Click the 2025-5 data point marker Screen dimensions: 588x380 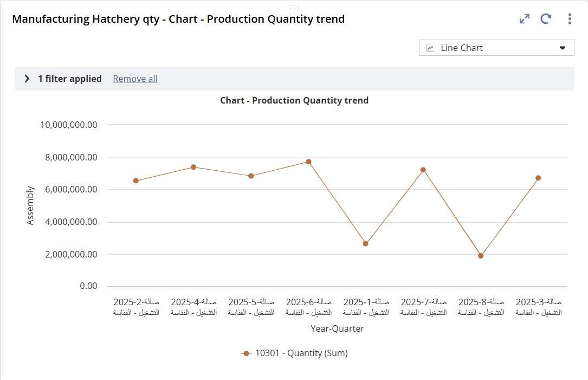pyautogui.click(x=251, y=176)
